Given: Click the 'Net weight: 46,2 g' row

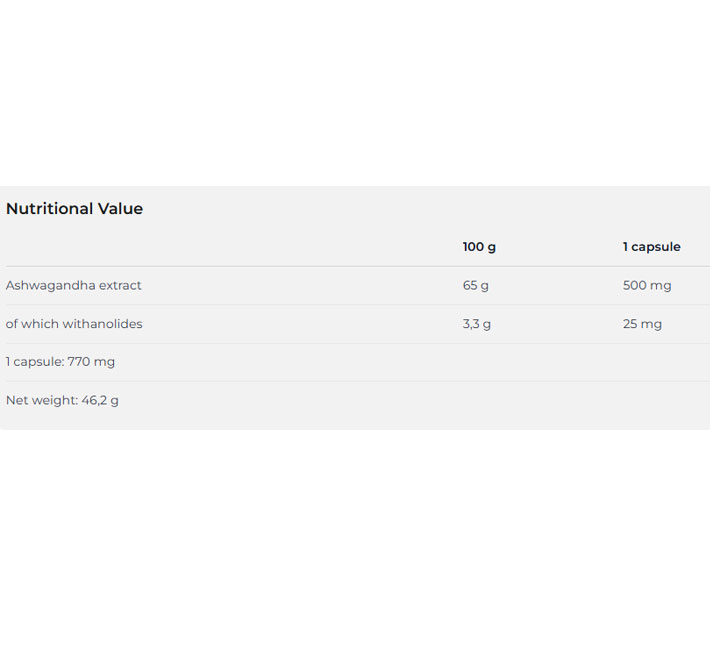Looking at the screenshot, I should pos(62,400).
